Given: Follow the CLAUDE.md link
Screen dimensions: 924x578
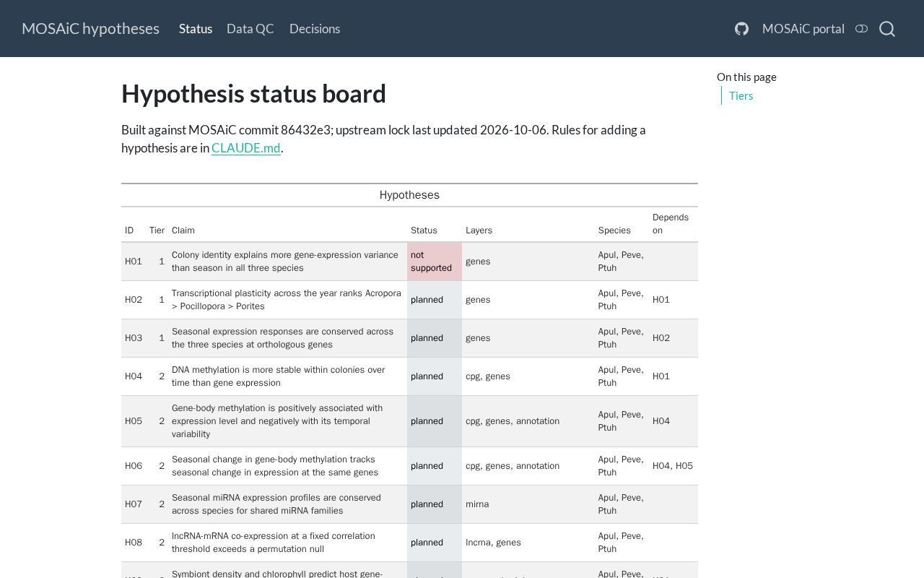Looking at the screenshot, I should pyautogui.click(x=246, y=148).
